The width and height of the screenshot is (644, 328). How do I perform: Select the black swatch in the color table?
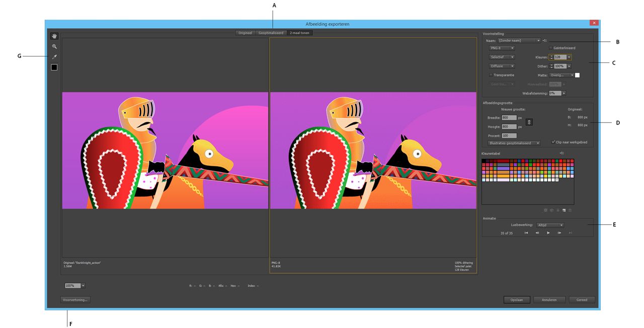(x=484, y=161)
